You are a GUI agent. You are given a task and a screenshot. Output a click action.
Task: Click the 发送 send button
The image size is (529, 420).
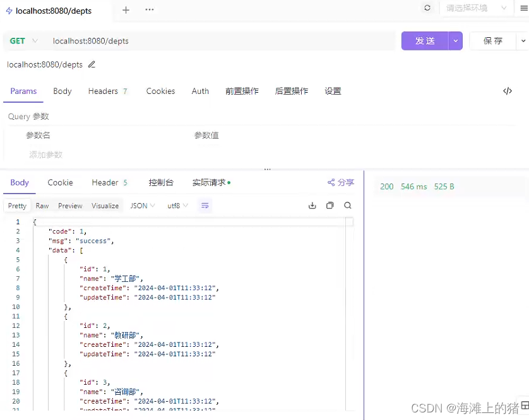[424, 40]
